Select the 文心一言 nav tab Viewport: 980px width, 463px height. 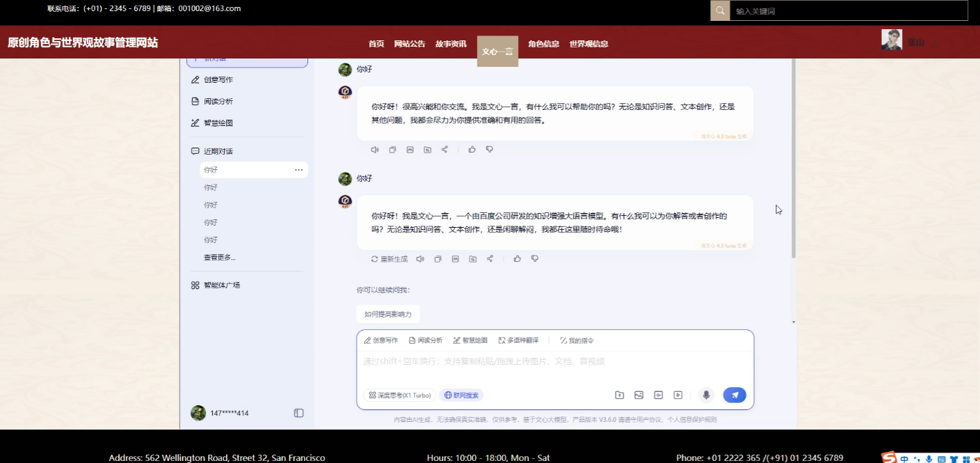(498, 52)
